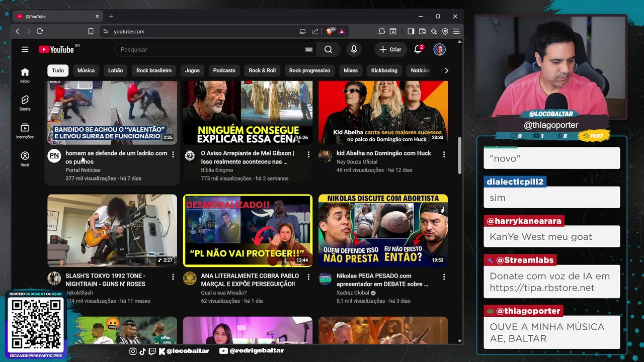Screen dimensions: 644x362
Task: Open the Bíblia Enigma channel link
Action: coord(217,170)
